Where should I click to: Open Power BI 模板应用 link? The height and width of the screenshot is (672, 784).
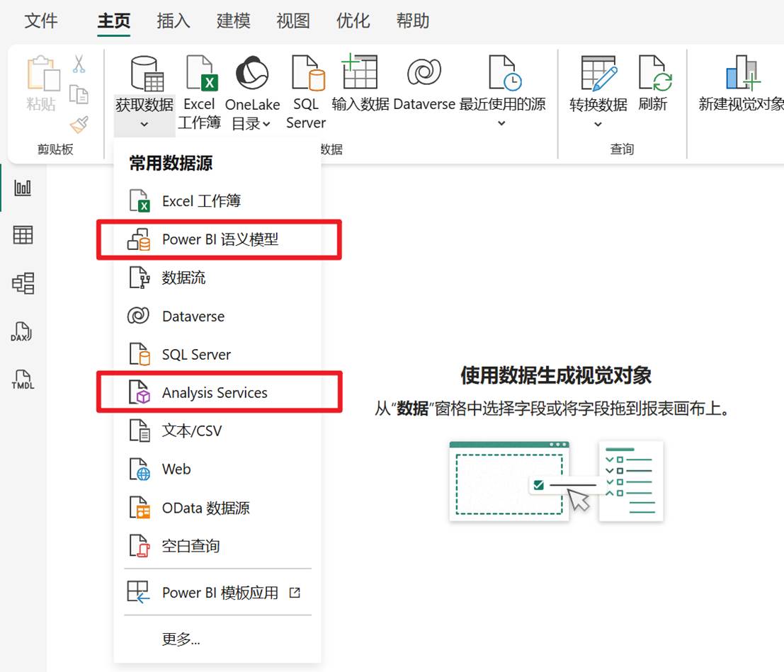click(x=217, y=593)
